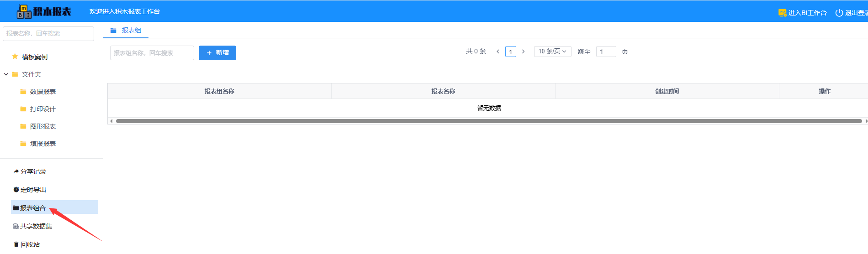Select the 数据报表 folder
The image size is (868, 254).
pos(43,92)
